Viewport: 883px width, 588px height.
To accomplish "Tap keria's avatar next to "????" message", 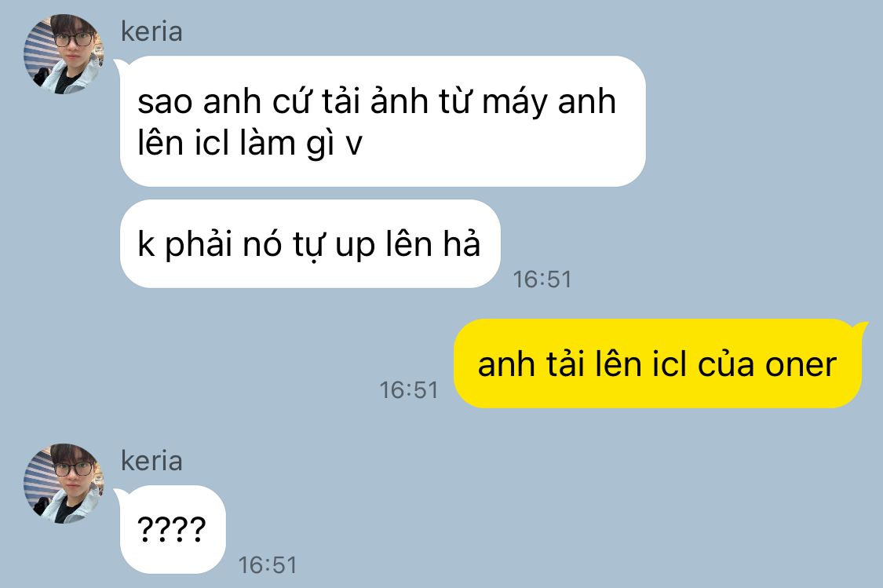I will pos(64,484).
